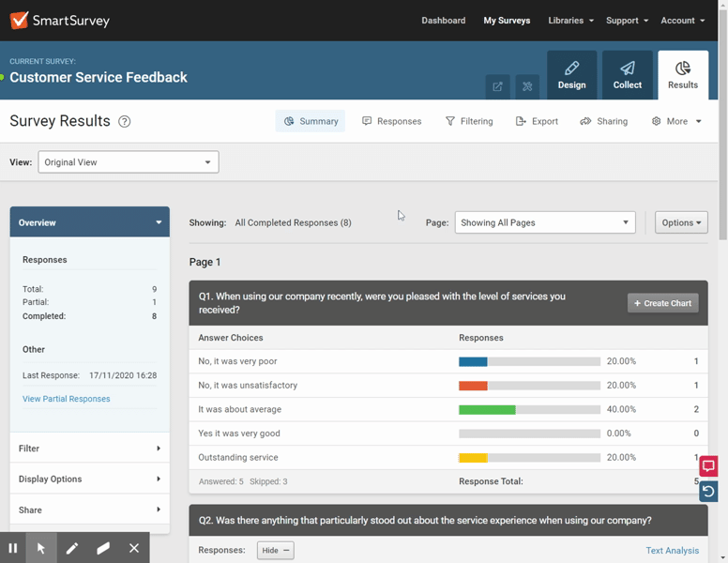Viewport: 728px width, 563px height.
Task: Click the 'Outstanding service' answer row
Action: click(x=448, y=458)
